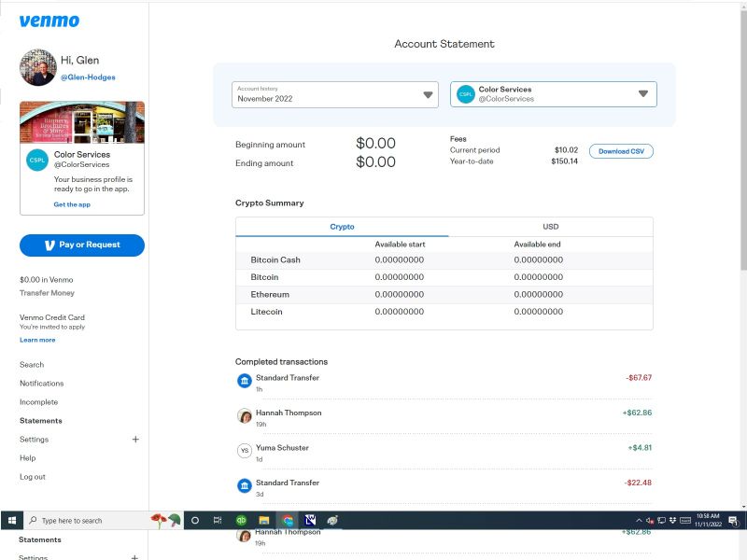747x560 pixels.
Task: Click the bank icon beside the -$67.67 Standard Transfer
Action: coord(245,381)
